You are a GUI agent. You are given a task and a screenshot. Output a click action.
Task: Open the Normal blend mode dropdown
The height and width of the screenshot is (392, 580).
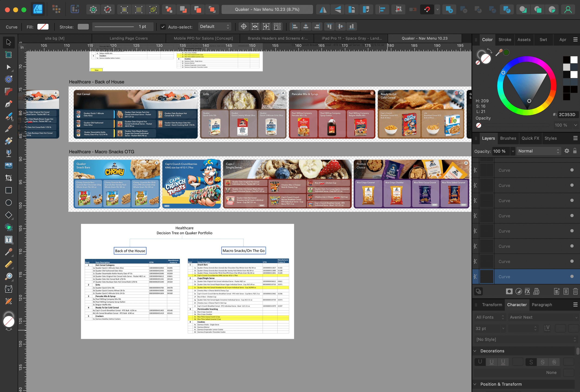[x=538, y=151]
